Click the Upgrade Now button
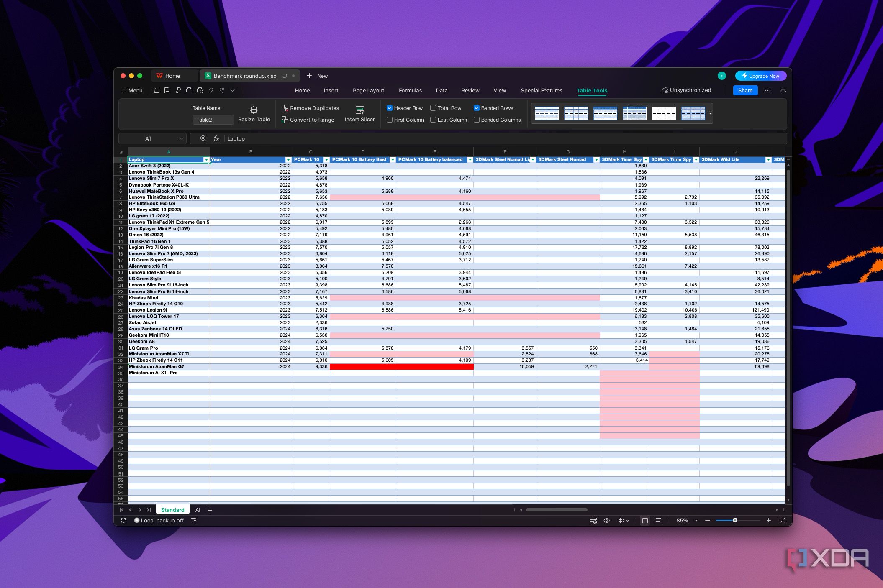Screen dimensions: 883x588 (x=761, y=76)
